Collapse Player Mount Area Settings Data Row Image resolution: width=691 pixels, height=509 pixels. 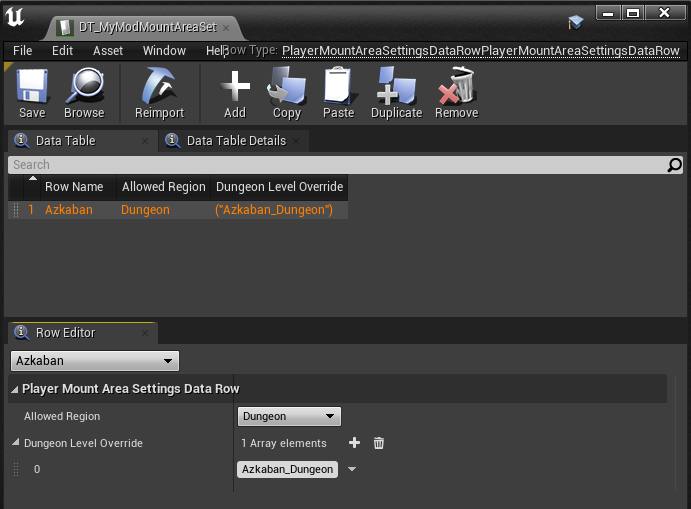(15, 389)
